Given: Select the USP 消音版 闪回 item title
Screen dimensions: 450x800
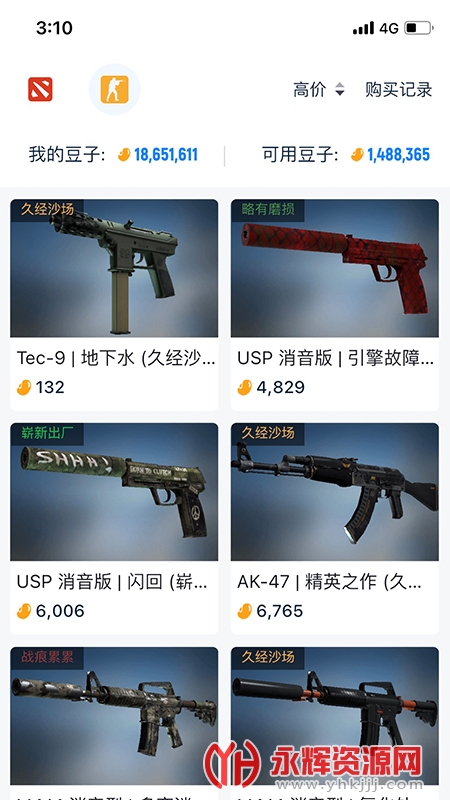Looking at the screenshot, I should coord(112,582).
